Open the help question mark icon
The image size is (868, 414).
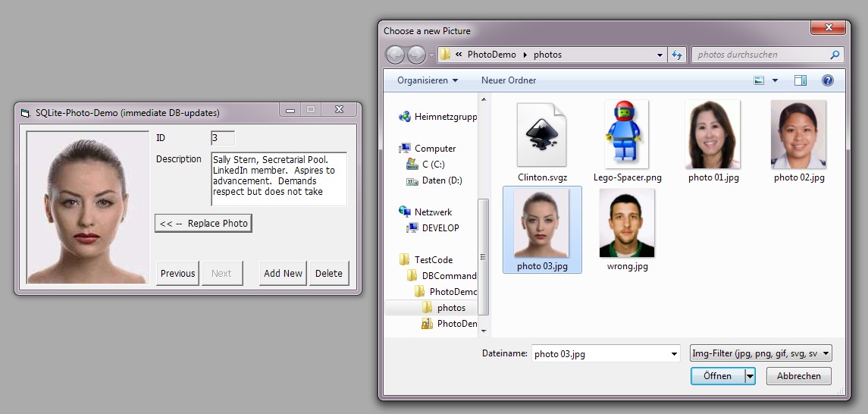tap(827, 80)
